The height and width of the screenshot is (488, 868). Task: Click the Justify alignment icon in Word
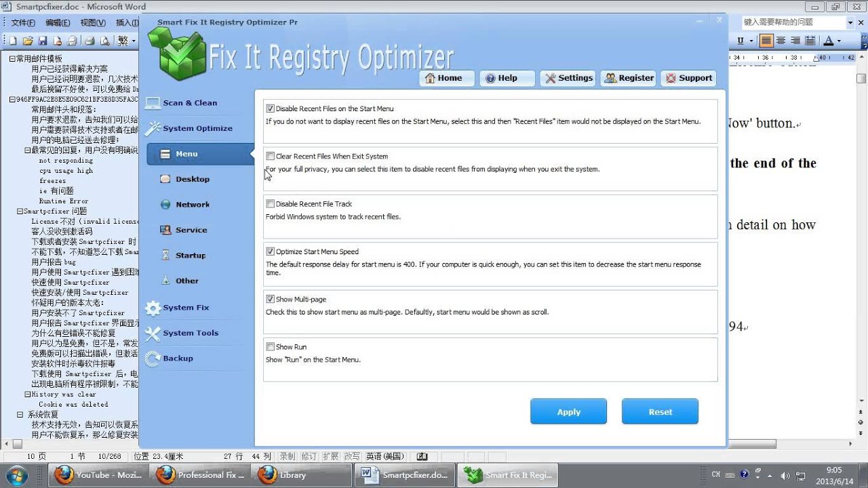point(766,41)
